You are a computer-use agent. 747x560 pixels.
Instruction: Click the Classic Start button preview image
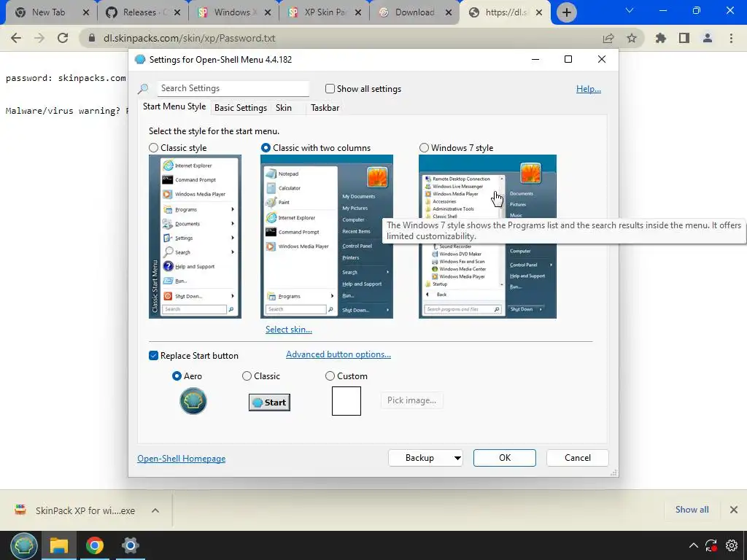click(x=269, y=402)
